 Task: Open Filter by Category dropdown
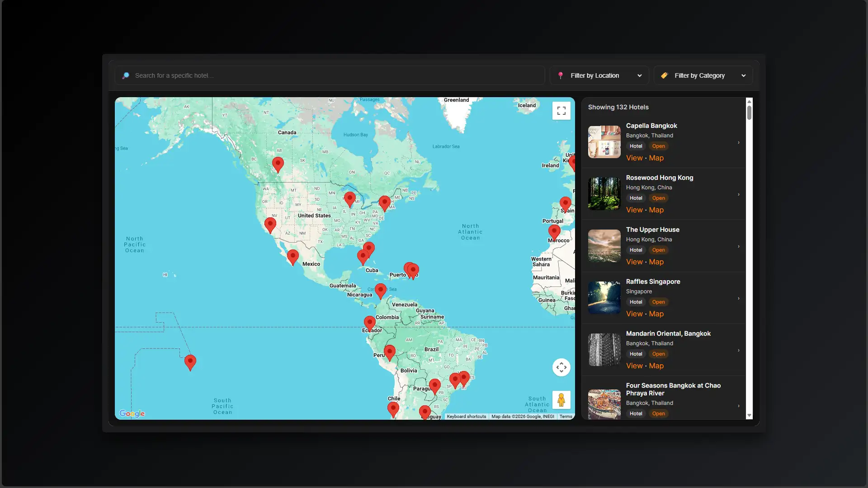703,75
